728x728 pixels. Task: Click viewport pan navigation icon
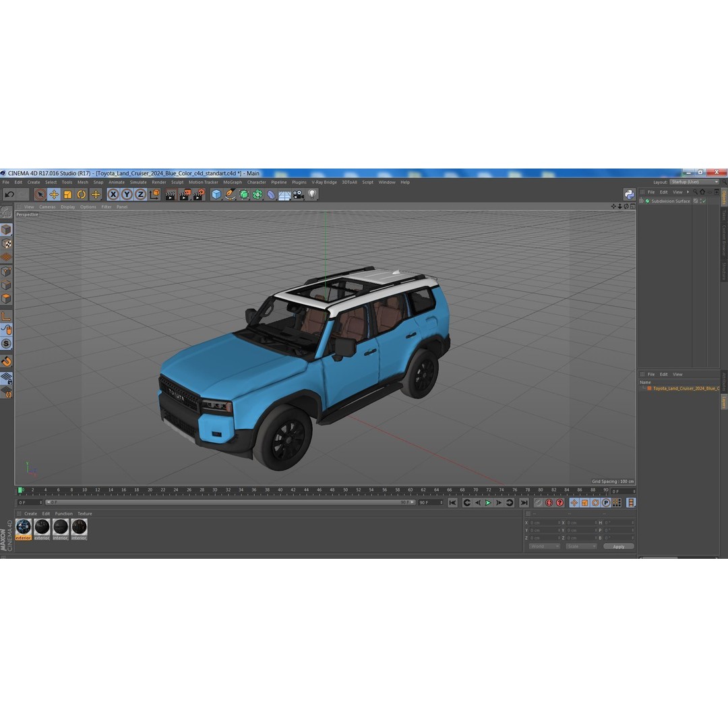[613, 207]
